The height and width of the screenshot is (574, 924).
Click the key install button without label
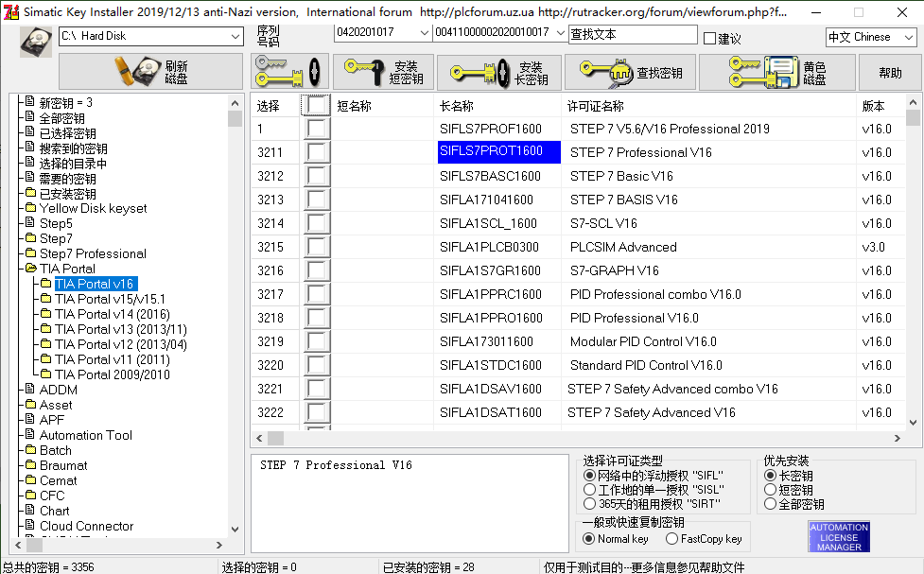pos(289,72)
